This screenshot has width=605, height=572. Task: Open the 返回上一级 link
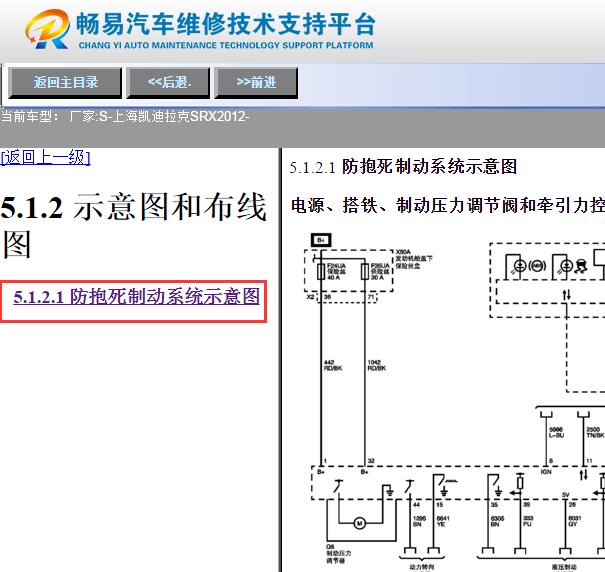coord(46,157)
